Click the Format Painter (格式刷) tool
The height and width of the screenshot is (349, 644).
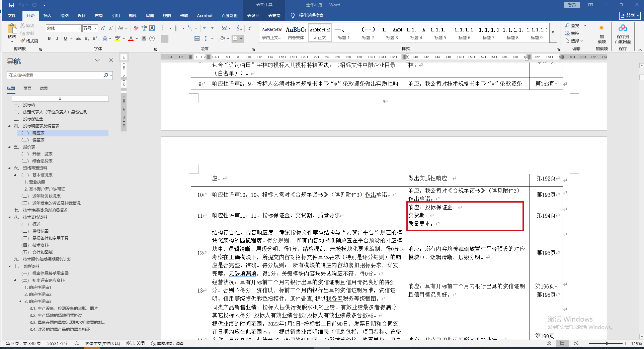(29, 41)
